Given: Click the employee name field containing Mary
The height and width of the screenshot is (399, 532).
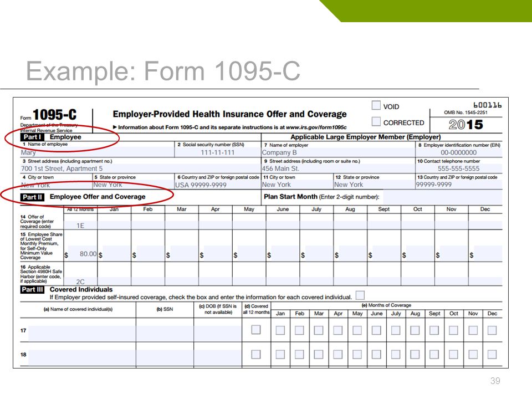Looking at the screenshot, I should (x=97, y=152).
